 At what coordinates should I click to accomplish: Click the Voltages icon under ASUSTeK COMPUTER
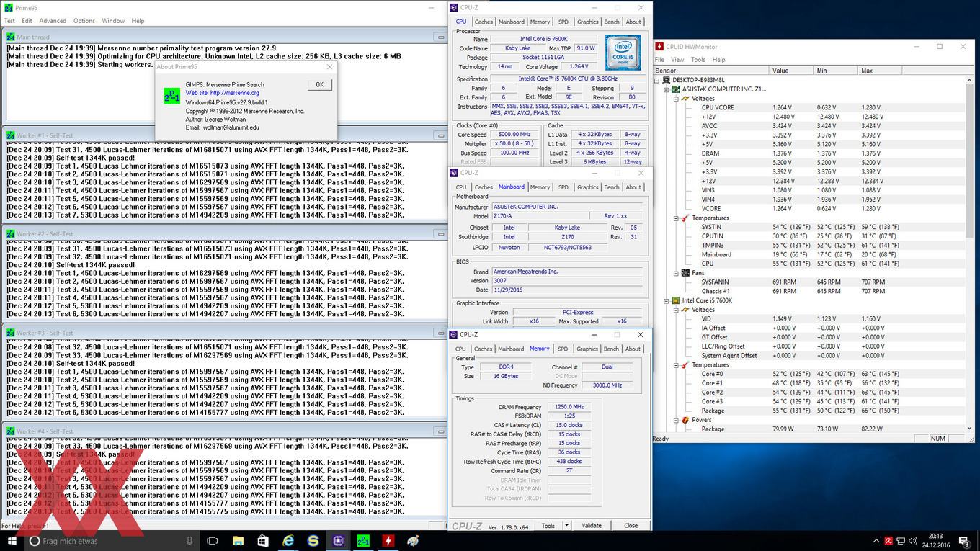pos(685,99)
